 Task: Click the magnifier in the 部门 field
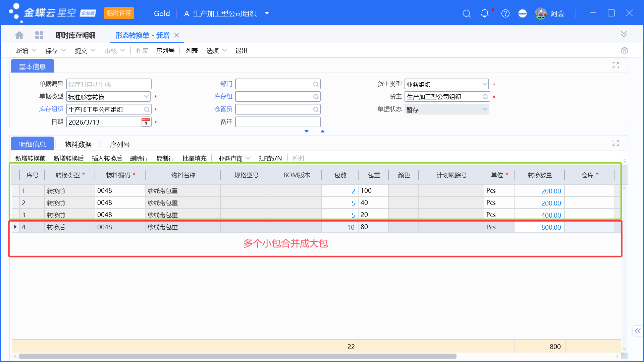pos(316,84)
